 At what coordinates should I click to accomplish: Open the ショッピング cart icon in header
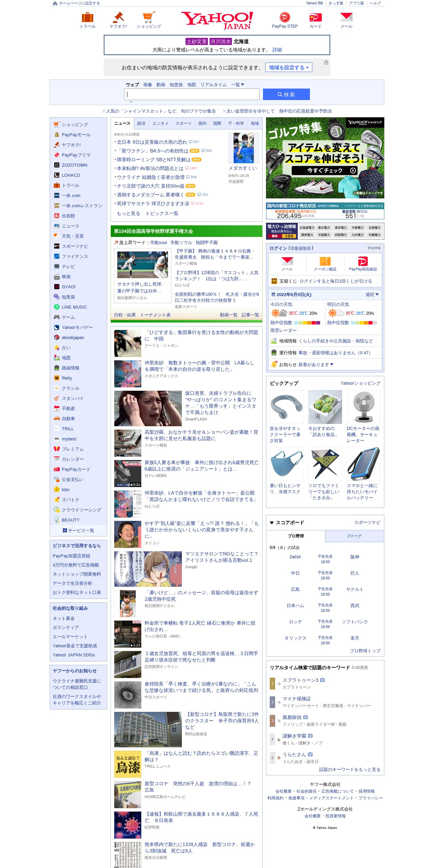[149, 17]
